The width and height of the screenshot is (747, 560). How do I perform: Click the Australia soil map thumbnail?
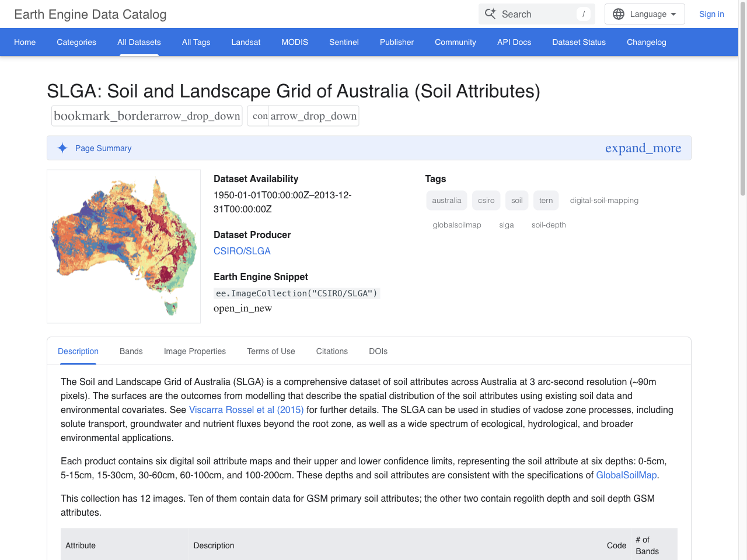point(123,246)
